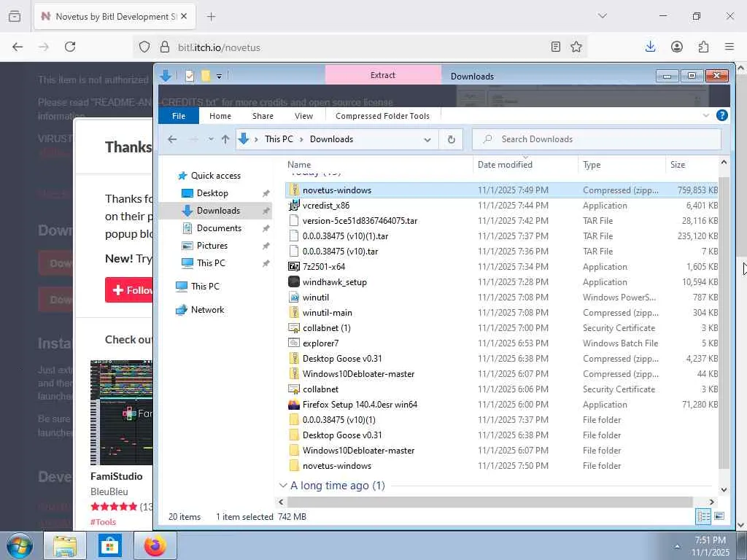Screen dimensions: 747x560
Task: Toggle Firefox reader view icon
Action: [x=555, y=47]
